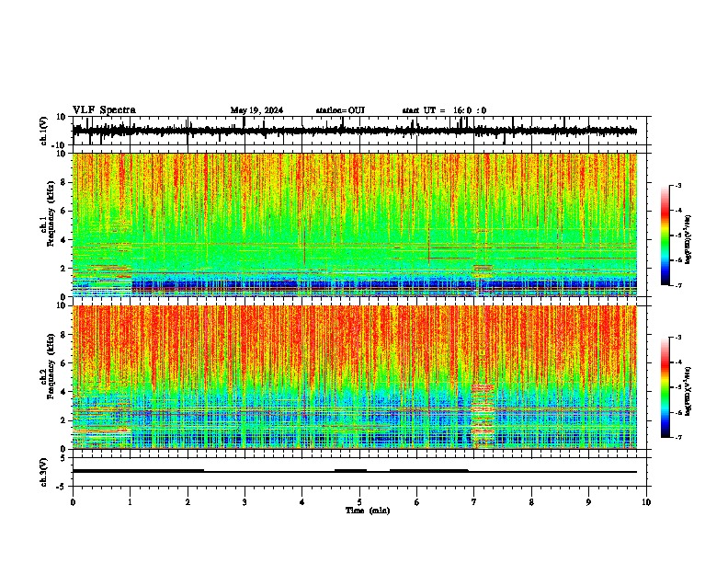Click the "9" tick on the time axis

(x=588, y=502)
